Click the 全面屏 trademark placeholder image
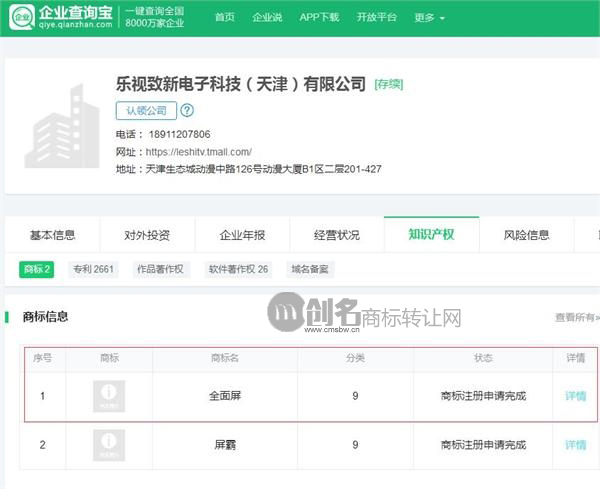The width and height of the screenshot is (600, 489). (x=109, y=396)
